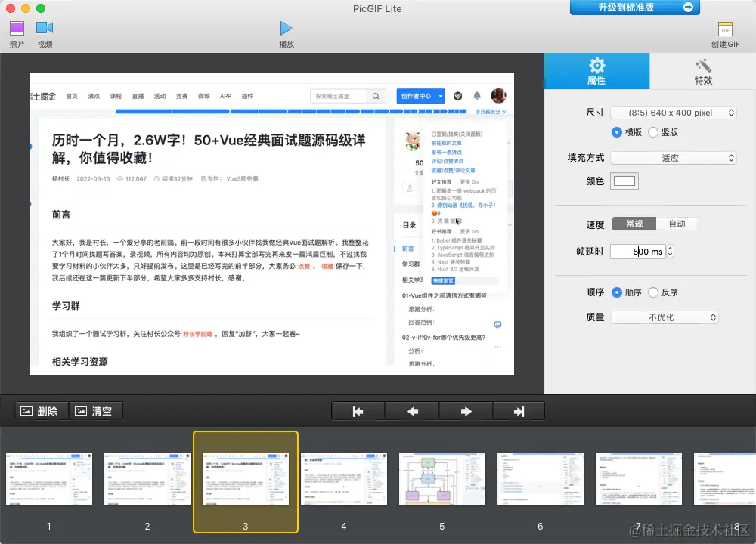756x544 pixels.
Task: Click the user avatar in preview header
Action: (x=498, y=95)
